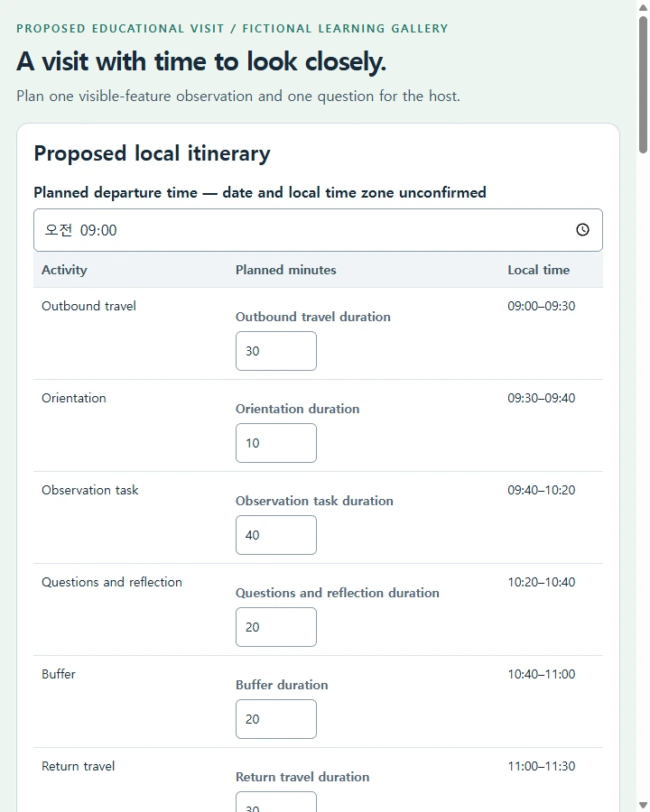The width and height of the screenshot is (650, 812).
Task: Click the 'A visit with time' headline
Action: (201, 61)
